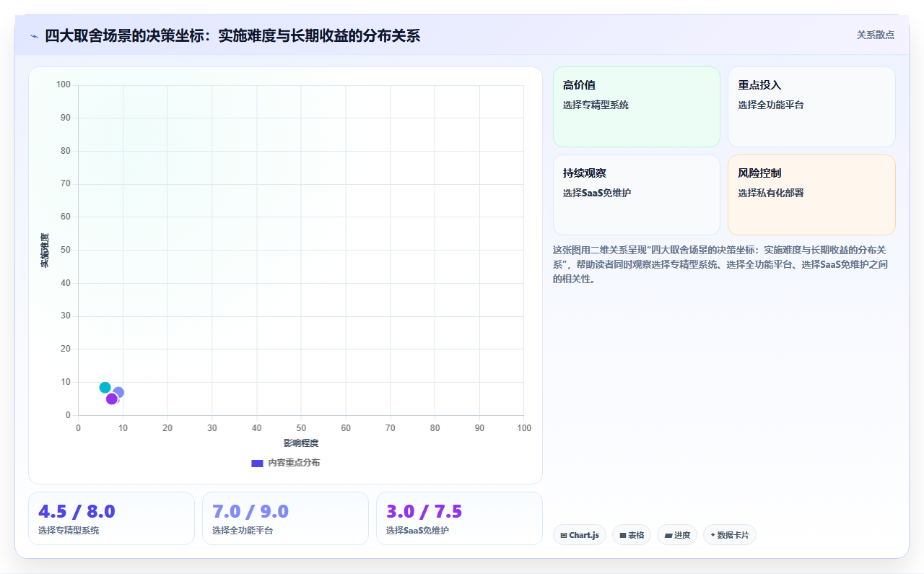The image size is (924, 574).
Task: Click the x-axis tick label 50
Action: click(301, 428)
